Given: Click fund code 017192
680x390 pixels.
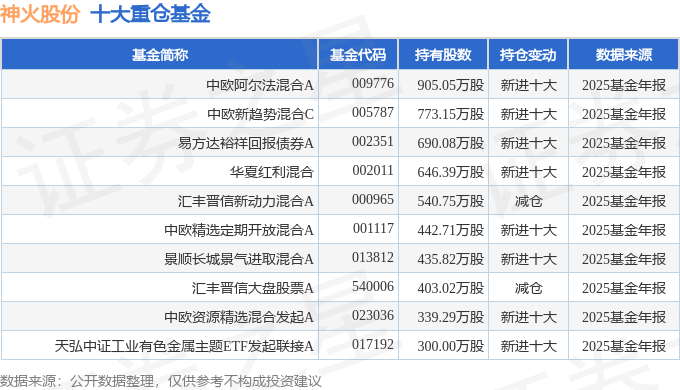Looking at the screenshot, I should [x=373, y=344].
